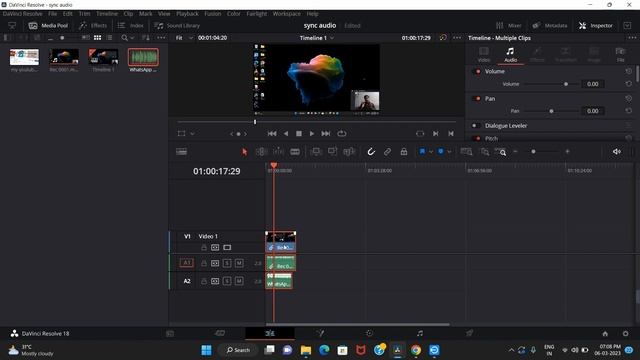Mute audio with the speaker icon

click(616, 152)
